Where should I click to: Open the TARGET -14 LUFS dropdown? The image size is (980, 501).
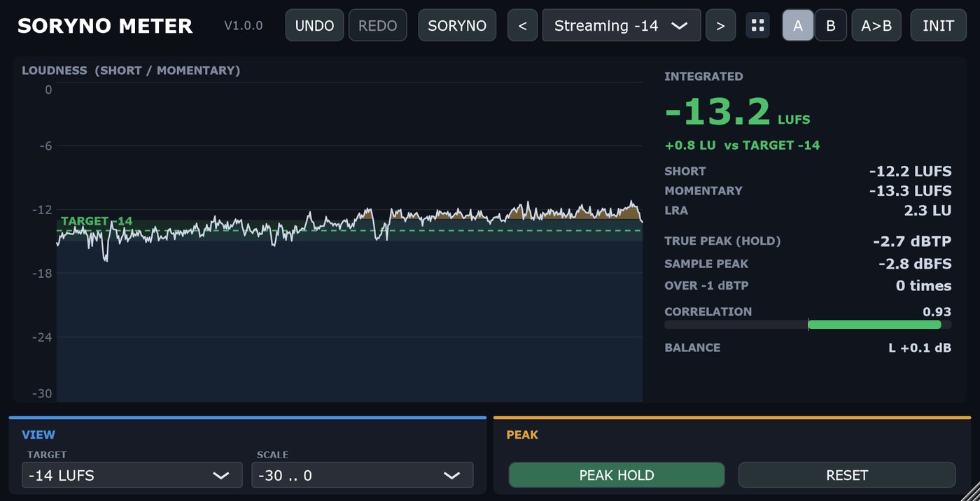132,475
